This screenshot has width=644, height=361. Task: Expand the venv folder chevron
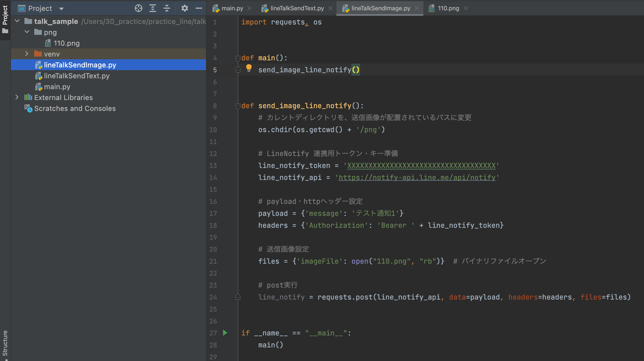[x=27, y=54]
